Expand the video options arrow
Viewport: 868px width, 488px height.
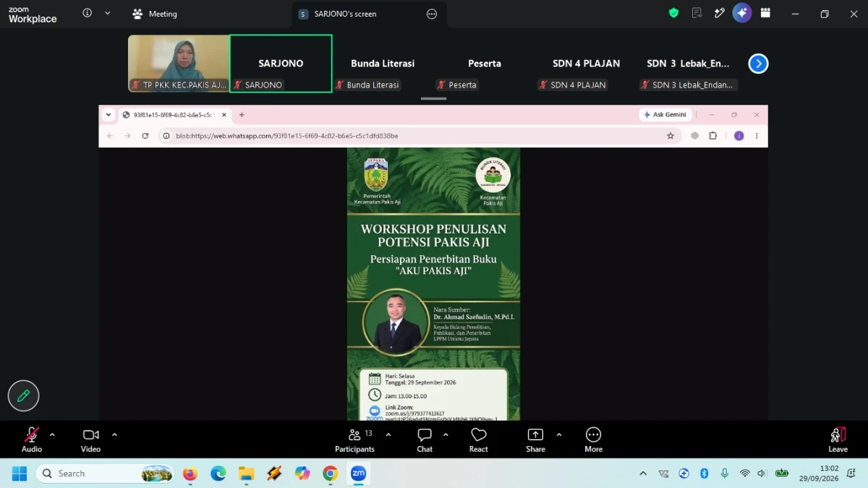(114, 435)
